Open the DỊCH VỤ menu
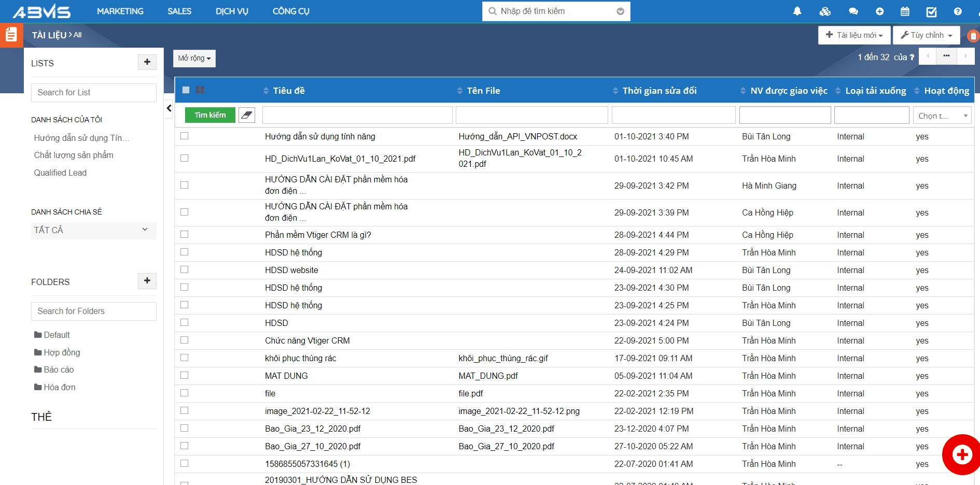Image resolution: width=980 pixels, height=485 pixels. [x=232, y=11]
